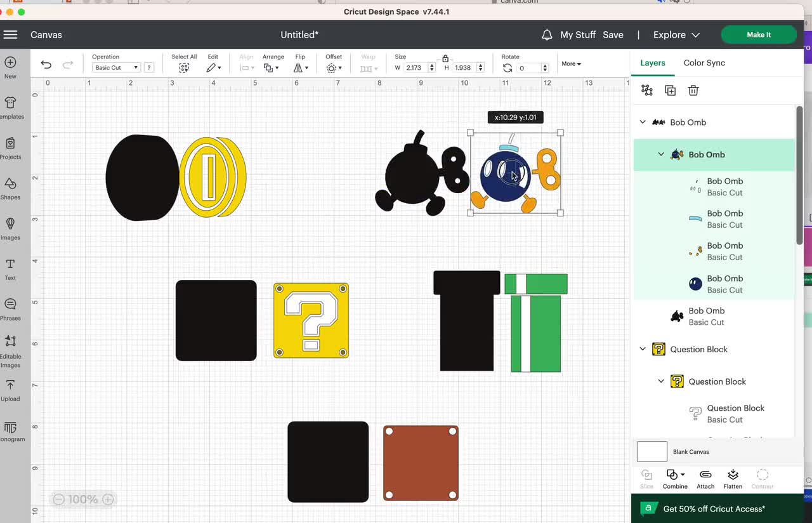Open My Stuff
812x523 pixels.
pyautogui.click(x=578, y=35)
